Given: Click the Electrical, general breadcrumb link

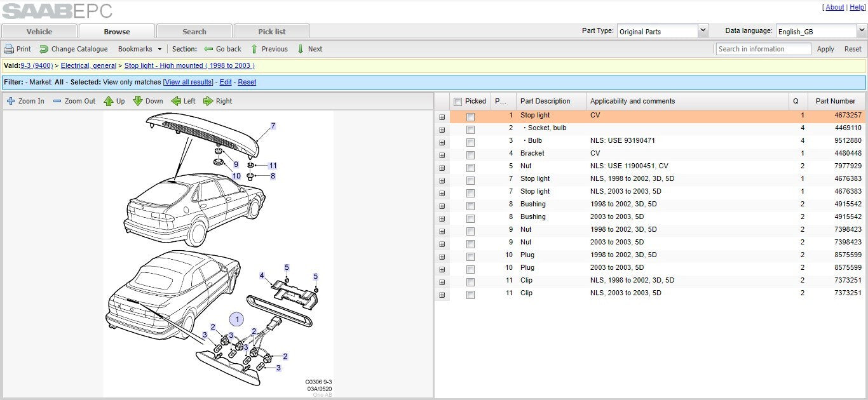Looking at the screenshot, I should 88,65.
